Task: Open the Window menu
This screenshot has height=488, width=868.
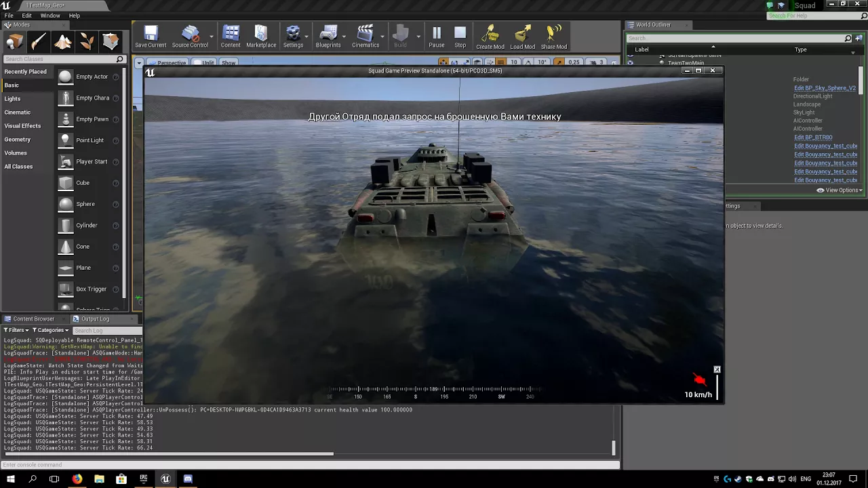Action: [x=50, y=16]
